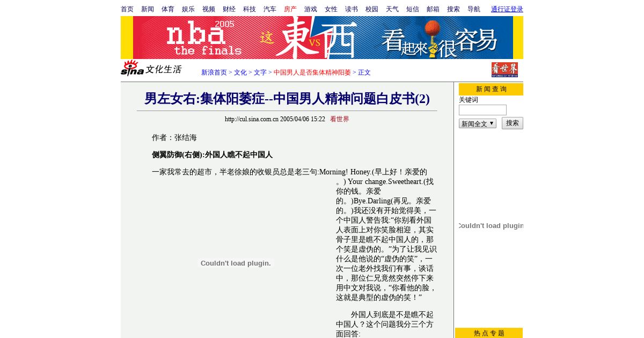Open 娱乐 in top navigation
Viewport: 644px width, 338px height.
(x=188, y=9)
